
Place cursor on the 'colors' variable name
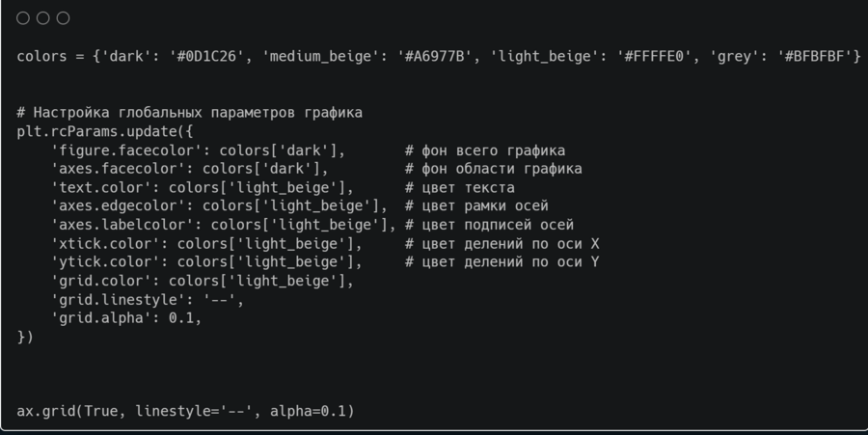(41, 56)
